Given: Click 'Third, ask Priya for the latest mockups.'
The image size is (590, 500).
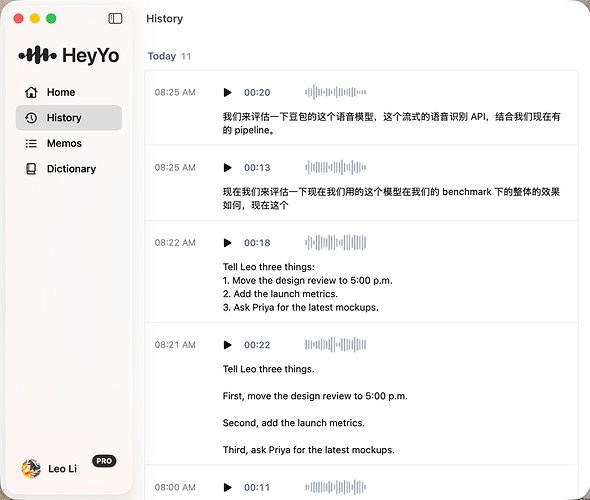Looking at the screenshot, I should pyautogui.click(x=309, y=450).
